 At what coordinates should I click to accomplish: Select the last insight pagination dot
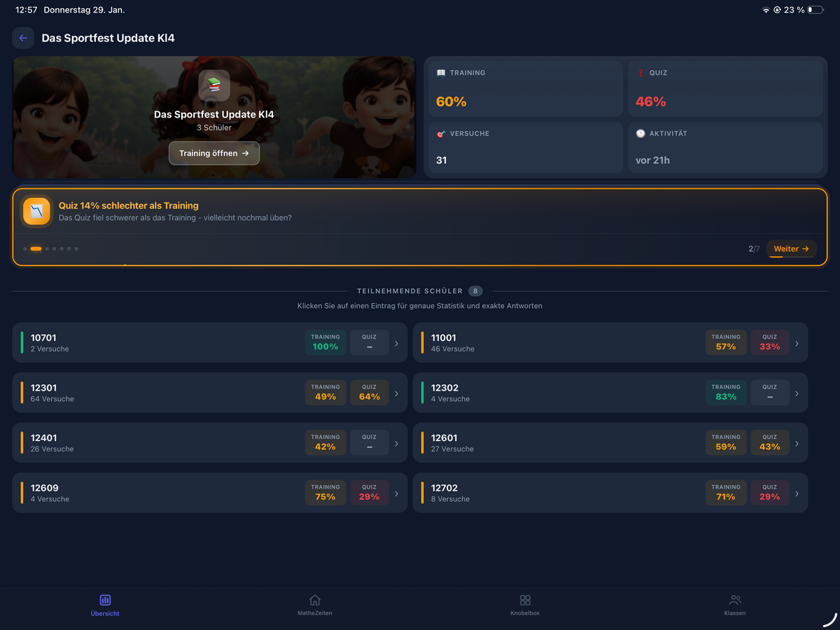click(76, 248)
